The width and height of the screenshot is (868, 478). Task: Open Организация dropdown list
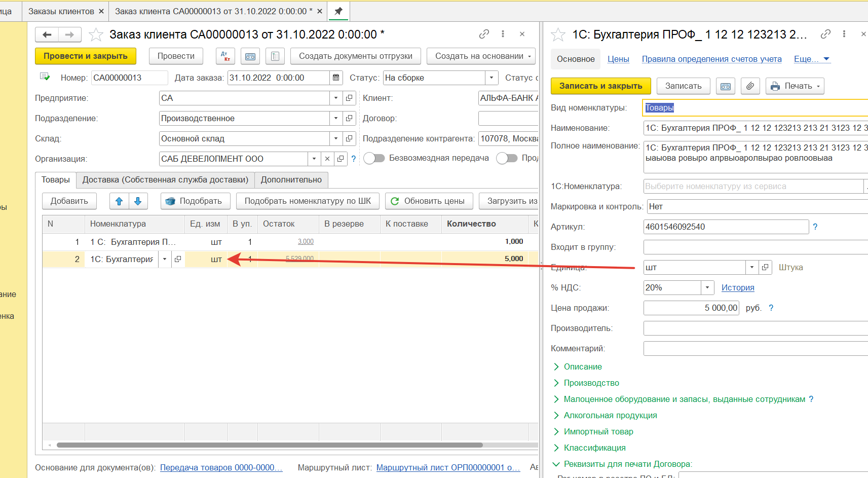click(314, 159)
